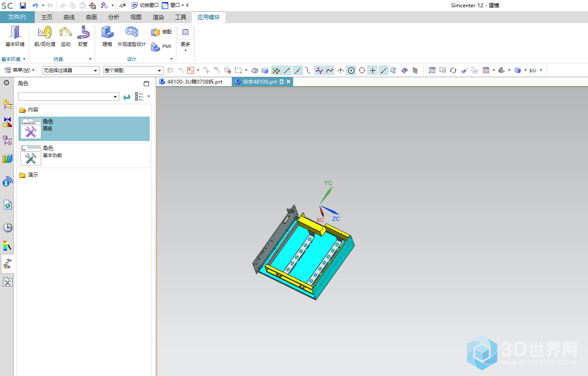The width and height of the screenshot is (588, 376).
Task: Open 外观造型设计 module
Action: click(132, 36)
